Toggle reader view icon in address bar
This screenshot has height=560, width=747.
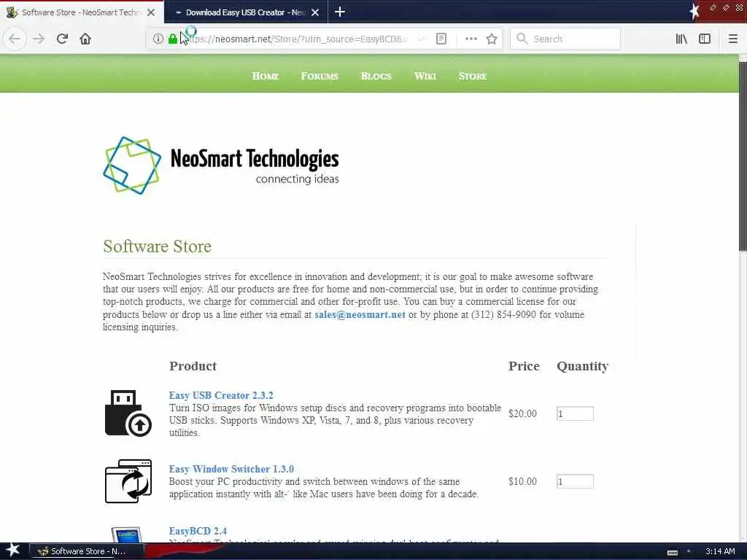point(441,39)
